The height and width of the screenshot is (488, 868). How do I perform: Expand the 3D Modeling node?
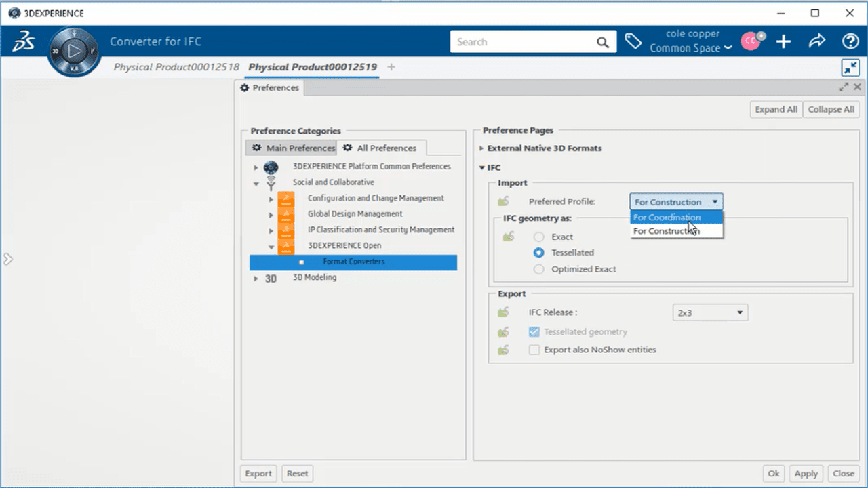tap(256, 278)
